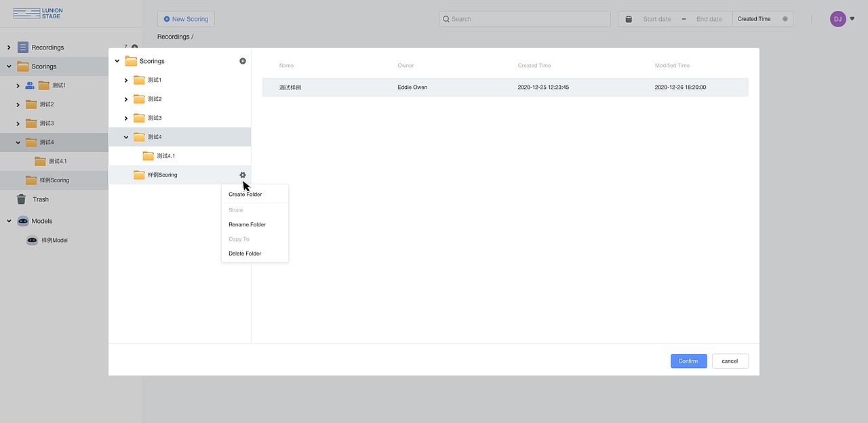Click the Eddie Owen owner cell

tap(412, 87)
